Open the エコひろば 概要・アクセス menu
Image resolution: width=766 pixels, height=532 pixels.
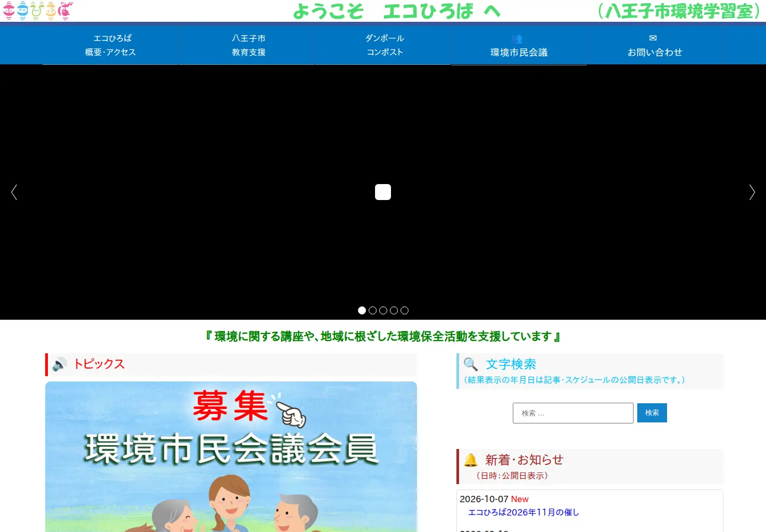click(x=111, y=45)
